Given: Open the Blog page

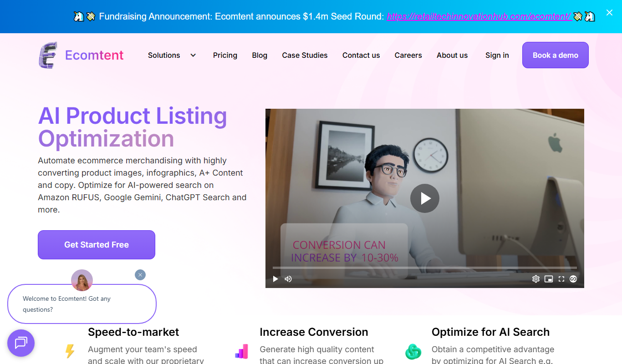Looking at the screenshot, I should point(260,55).
